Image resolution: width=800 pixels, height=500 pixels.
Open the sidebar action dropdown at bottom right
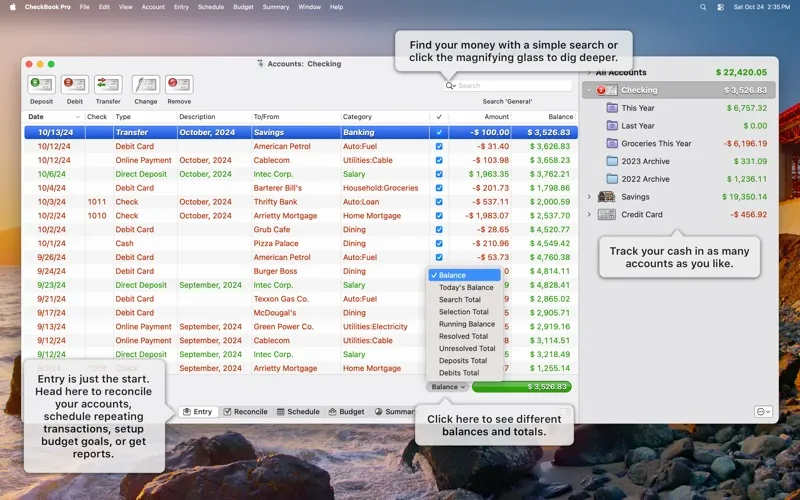click(x=763, y=411)
